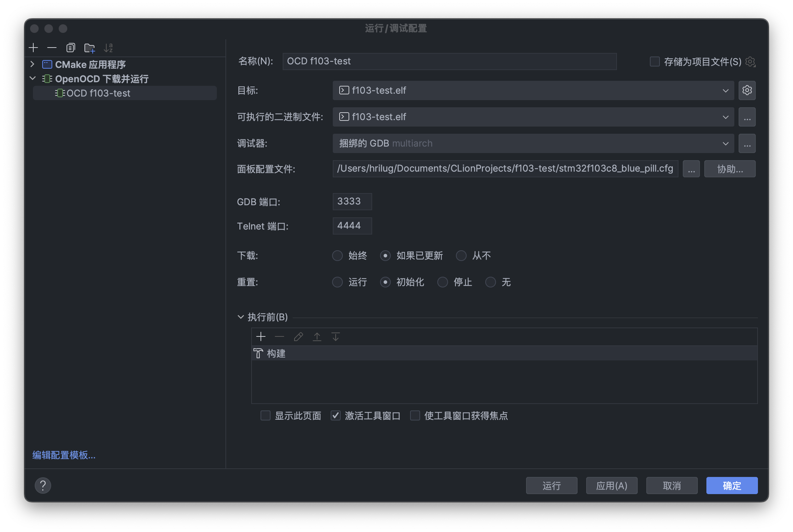Click the 应用(A) apply button
793x532 pixels.
(612, 486)
